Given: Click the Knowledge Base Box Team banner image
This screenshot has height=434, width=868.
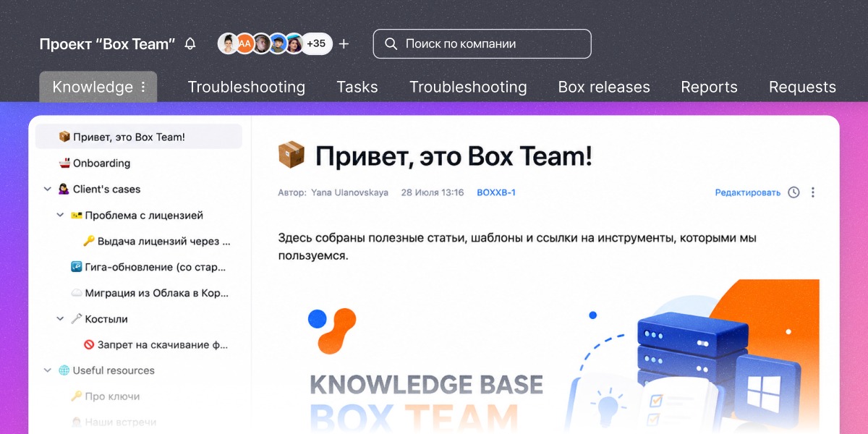Looking at the screenshot, I should coord(549,357).
